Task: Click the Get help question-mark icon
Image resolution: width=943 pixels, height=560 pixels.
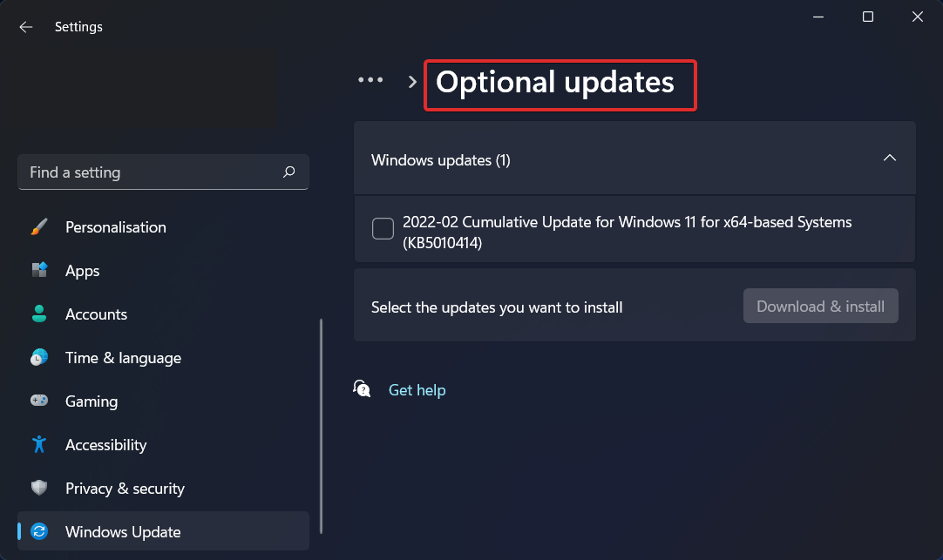Action: (362, 389)
